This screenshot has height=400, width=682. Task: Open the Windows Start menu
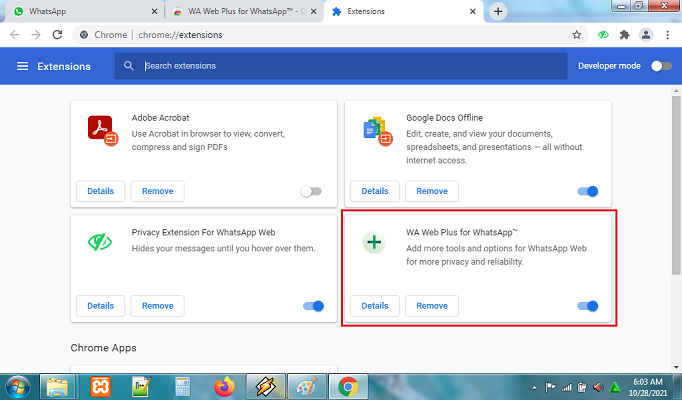[18, 387]
